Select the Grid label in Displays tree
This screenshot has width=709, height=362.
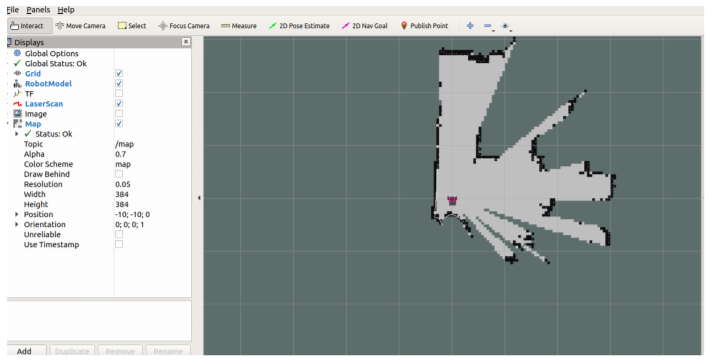pos(33,73)
